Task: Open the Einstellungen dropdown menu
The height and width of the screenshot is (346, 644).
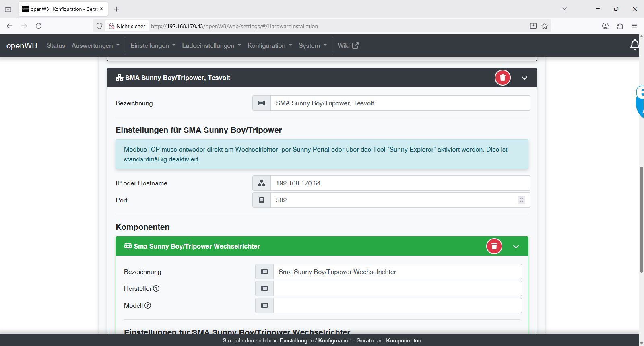Action: tap(153, 45)
